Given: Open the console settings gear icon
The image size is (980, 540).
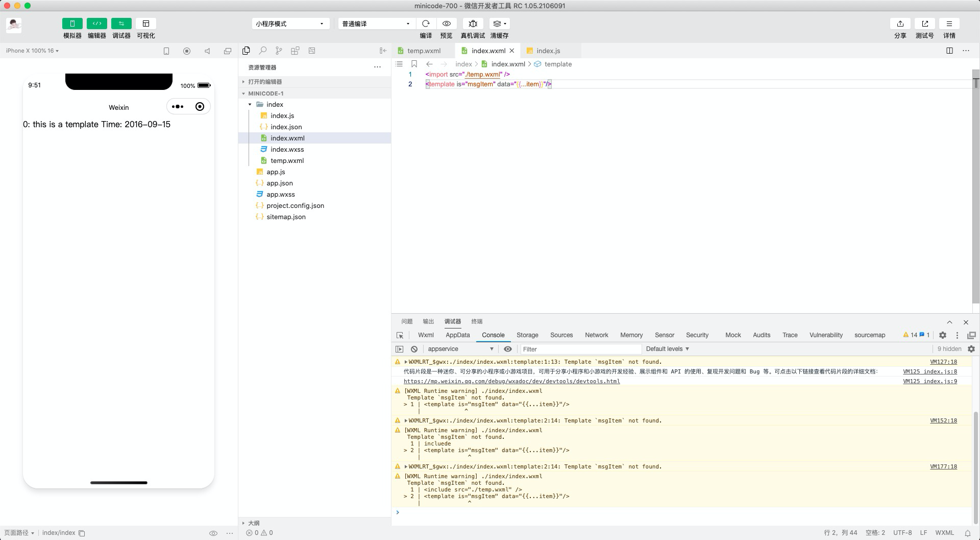Looking at the screenshot, I should tap(971, 349).
